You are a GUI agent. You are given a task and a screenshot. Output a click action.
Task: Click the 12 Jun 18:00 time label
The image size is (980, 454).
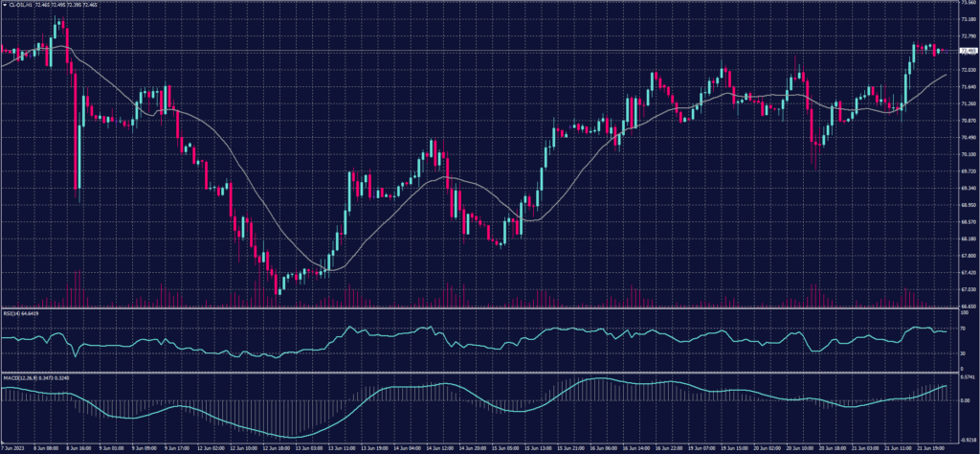[x=277, y=446]
